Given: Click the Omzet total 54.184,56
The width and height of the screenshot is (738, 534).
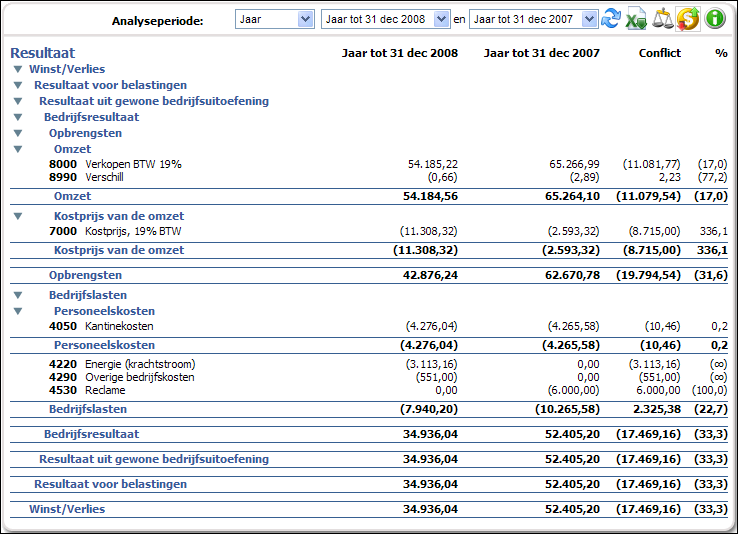Looking at the screenshot, I should (x=430, y=196).
